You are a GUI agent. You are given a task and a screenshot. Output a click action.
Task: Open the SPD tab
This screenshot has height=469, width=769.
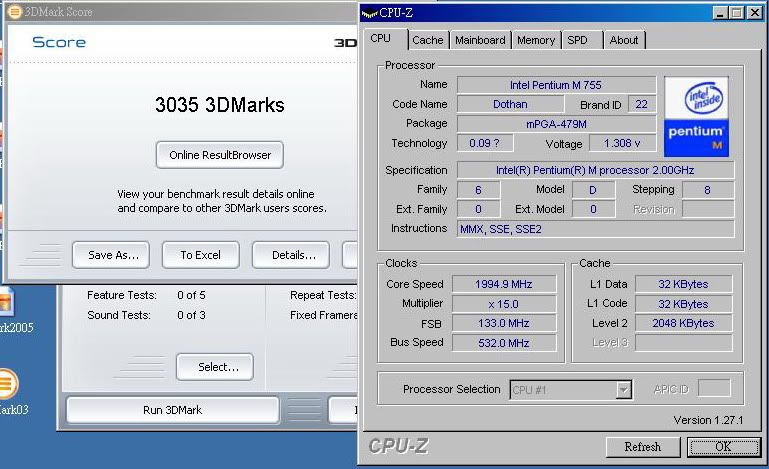(582, 40)
